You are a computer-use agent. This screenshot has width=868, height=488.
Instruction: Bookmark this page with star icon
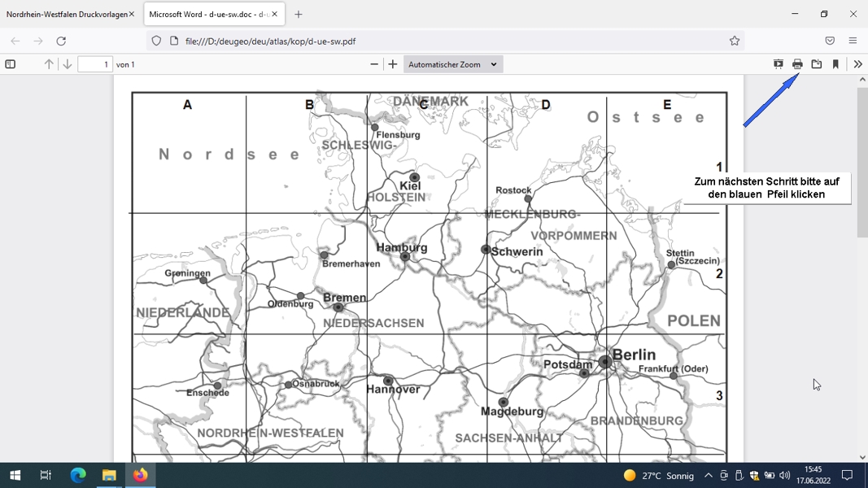point(735,41)
